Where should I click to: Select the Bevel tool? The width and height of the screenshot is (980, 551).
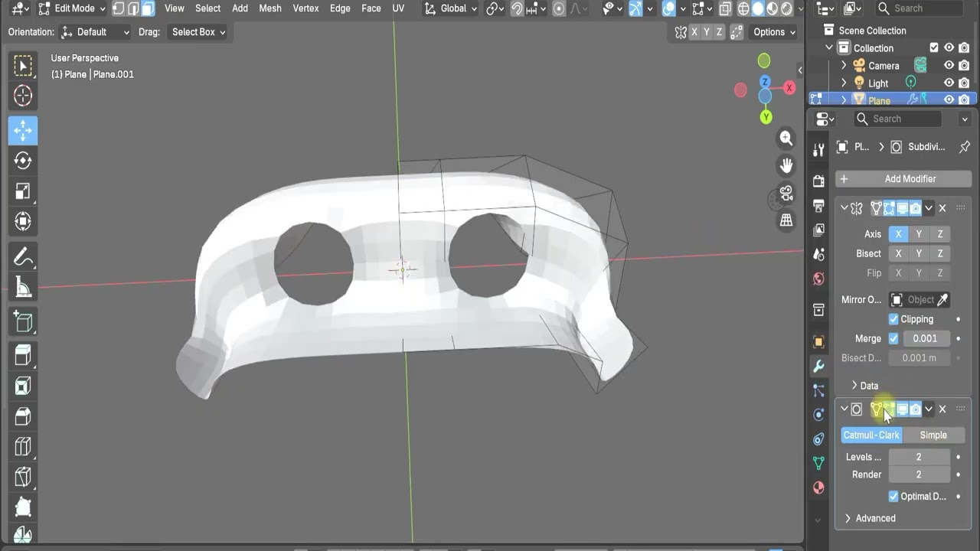23,416
